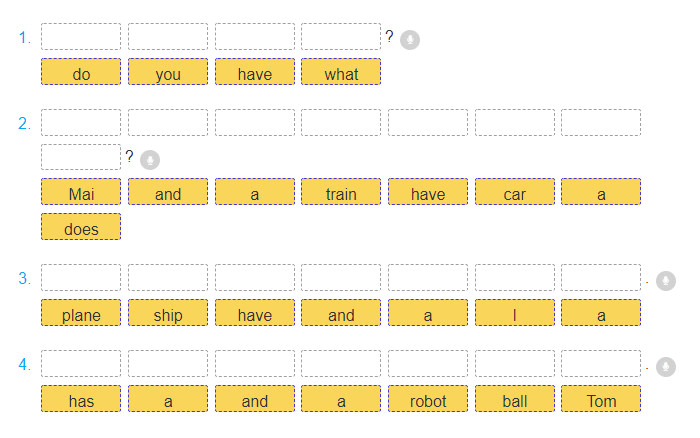This screenshot has width=700, height=438.
Task: Pick the "train" word tile
Action: pyautogui.click(x=341, y=193)
